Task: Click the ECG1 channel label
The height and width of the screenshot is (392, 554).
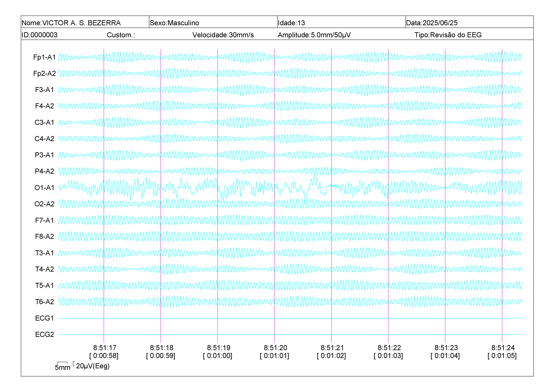Action: pos(45,318)
